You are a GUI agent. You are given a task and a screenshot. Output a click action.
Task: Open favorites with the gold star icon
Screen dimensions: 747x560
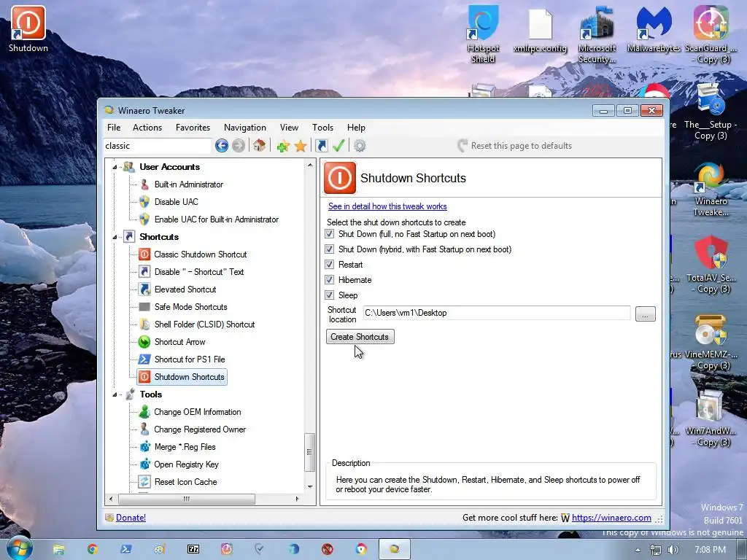300,146
